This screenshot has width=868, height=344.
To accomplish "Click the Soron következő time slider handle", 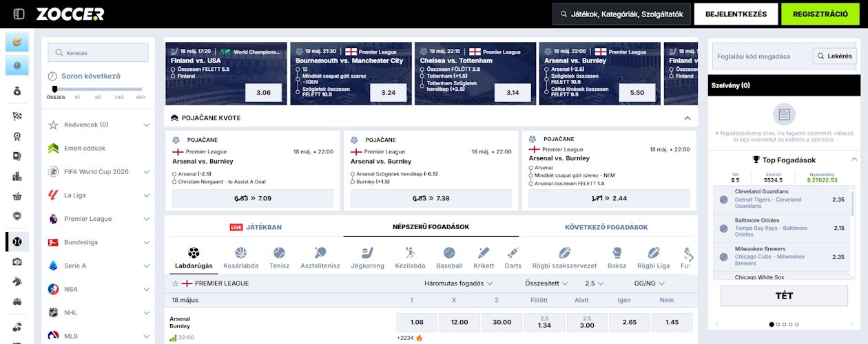I will pyautogui.click(x=54, y=89).
